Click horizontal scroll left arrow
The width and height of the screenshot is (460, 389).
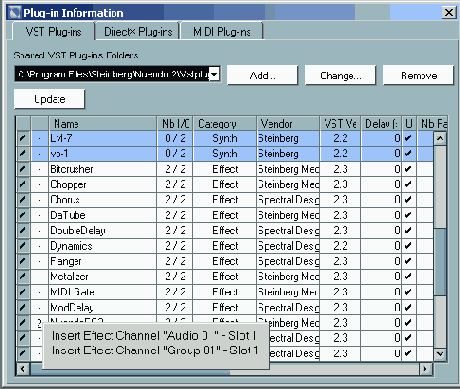23,369
